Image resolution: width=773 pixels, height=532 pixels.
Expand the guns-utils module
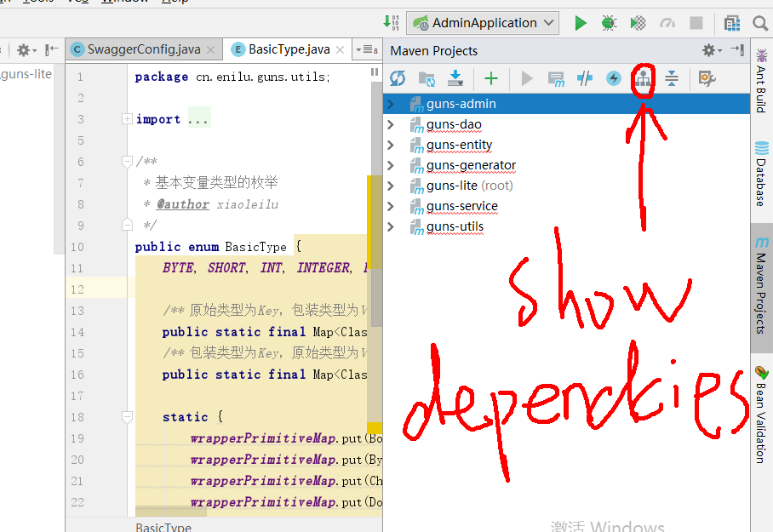pos(391,226)
